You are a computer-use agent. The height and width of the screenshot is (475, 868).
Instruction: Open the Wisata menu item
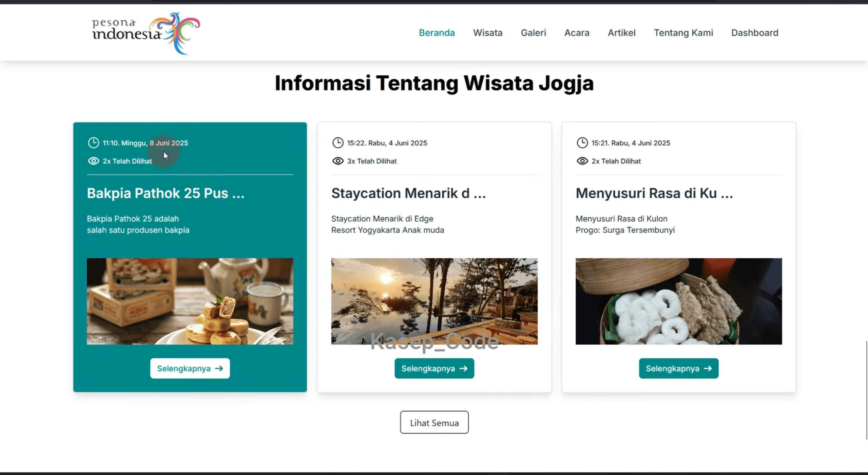(487, 33)
